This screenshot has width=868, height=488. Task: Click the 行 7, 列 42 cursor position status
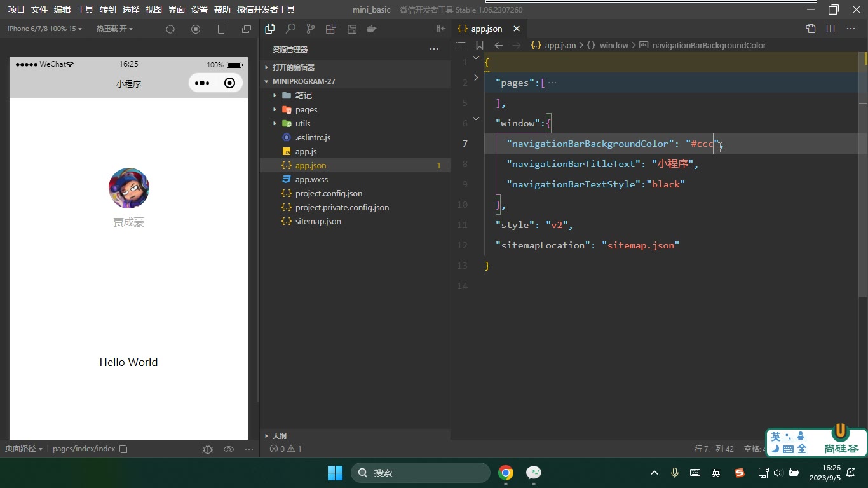(714, 449)
